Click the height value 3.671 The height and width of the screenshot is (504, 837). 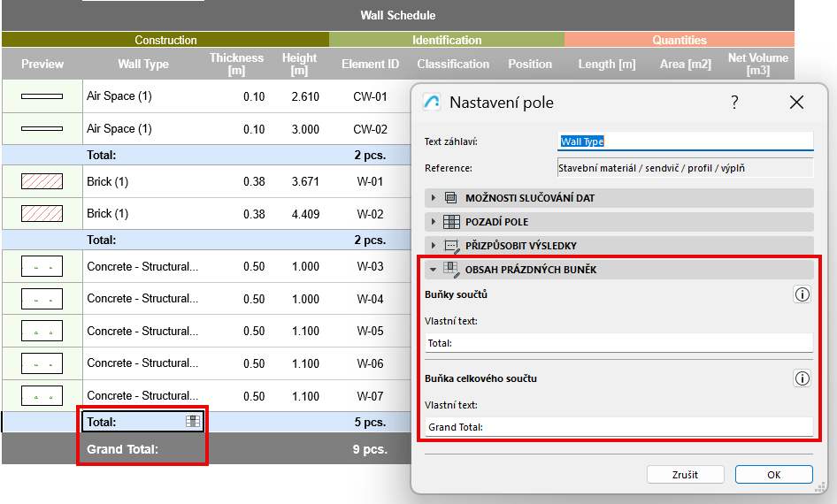pos(305,181)
